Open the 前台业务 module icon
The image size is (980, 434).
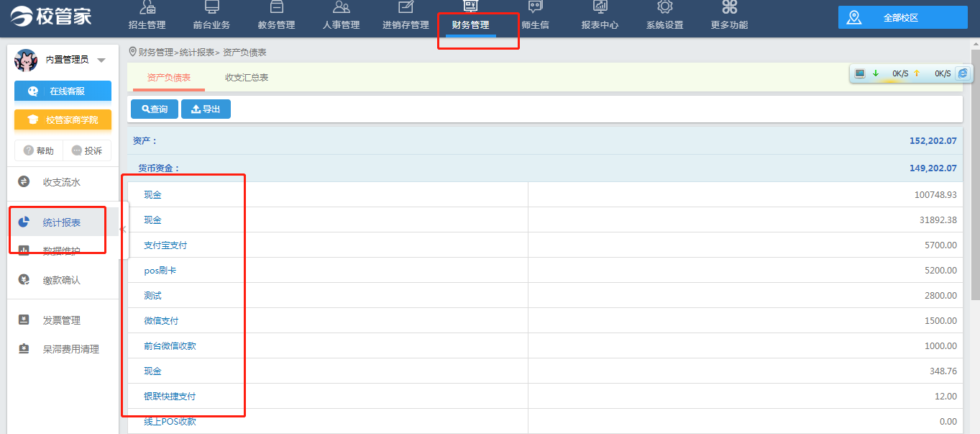pos(211,7)
